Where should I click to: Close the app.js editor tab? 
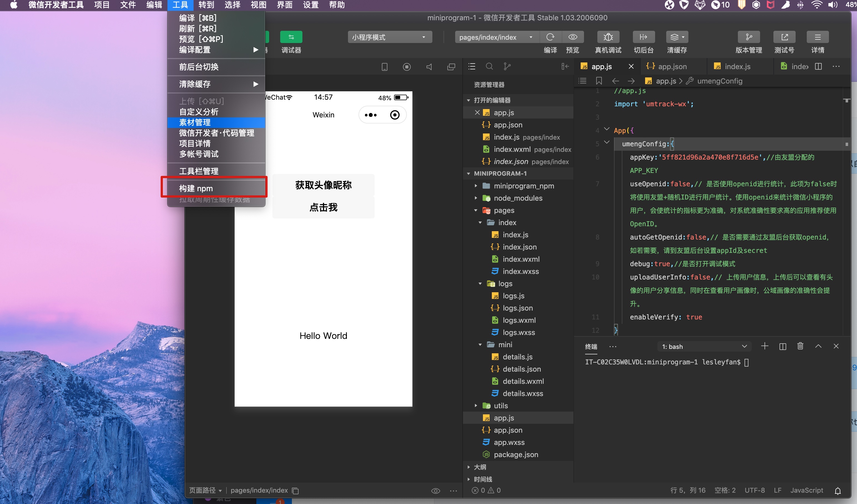[x=631, y=67]
